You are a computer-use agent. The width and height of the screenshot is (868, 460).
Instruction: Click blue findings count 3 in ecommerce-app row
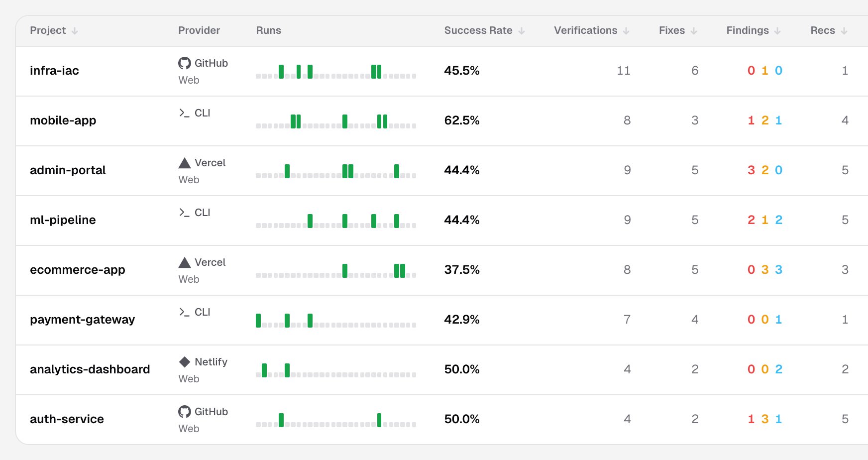pos(779,270)
